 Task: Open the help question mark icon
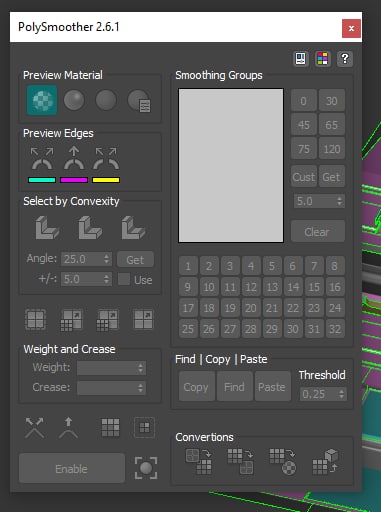click(345, 59)
